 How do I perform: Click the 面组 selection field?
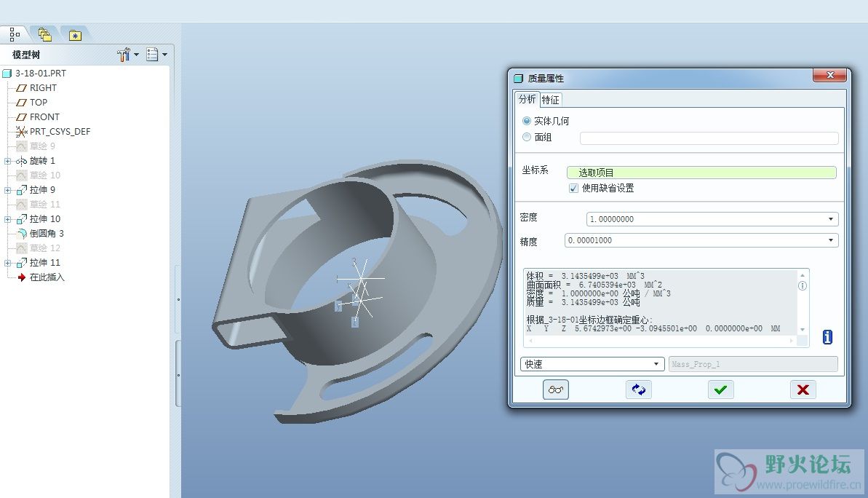[x=709, y=138]
